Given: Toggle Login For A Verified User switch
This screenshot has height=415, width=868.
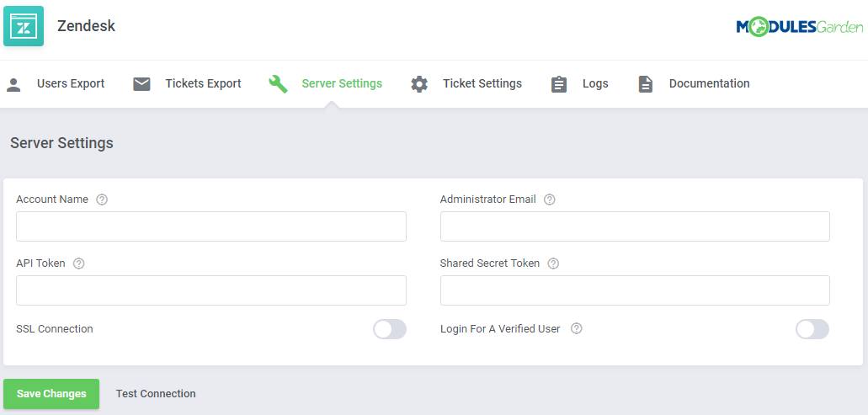Looking at the screenshot, I should coord(812,329).
